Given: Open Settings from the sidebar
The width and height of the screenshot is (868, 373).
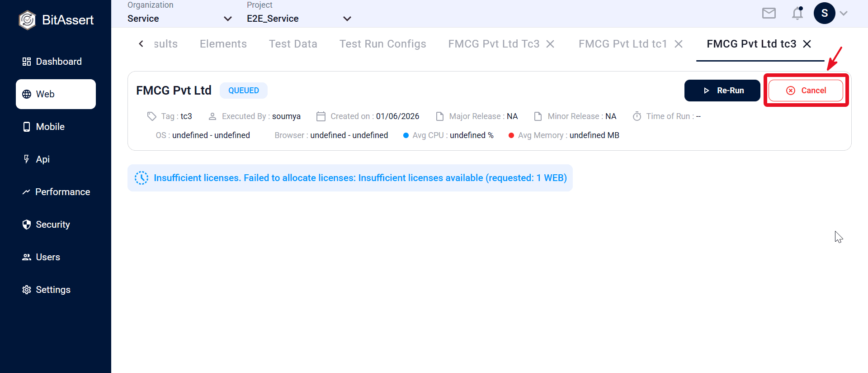Looking at the screenshot, I should 56,290.
